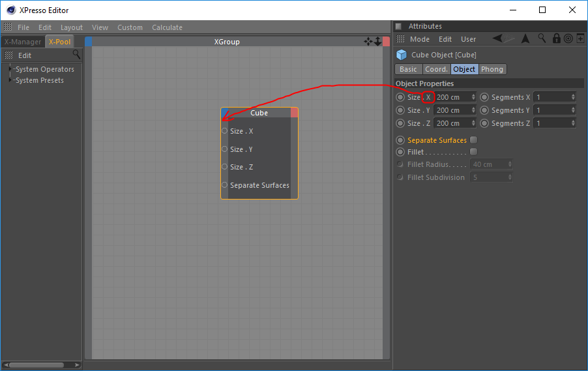
Task: Toggle the Size . Z keyframe circle
Action: point(400,123)
